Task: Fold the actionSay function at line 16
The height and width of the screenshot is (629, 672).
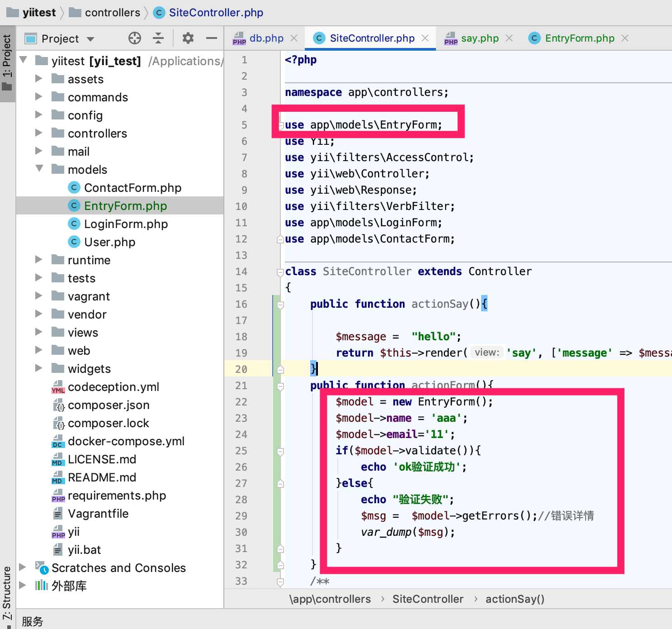Action: [x=280, y=305]
